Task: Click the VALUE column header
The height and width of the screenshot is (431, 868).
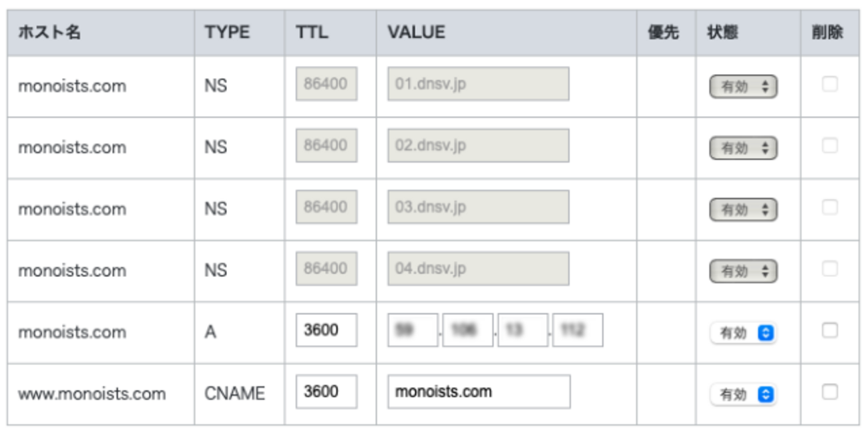Action: click(x=416, y=33)
